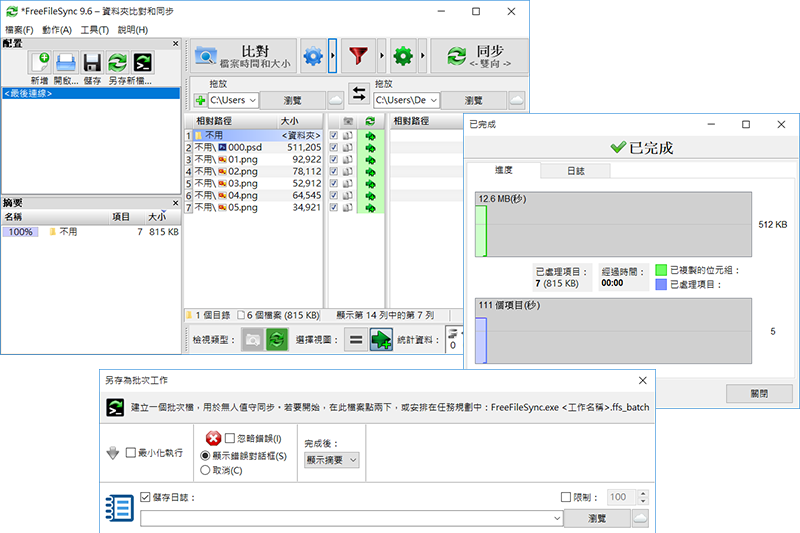Click green 已複製的位元組 legend swatch
The height and width of the screenshot is (533, 800).
pos(661,270)
